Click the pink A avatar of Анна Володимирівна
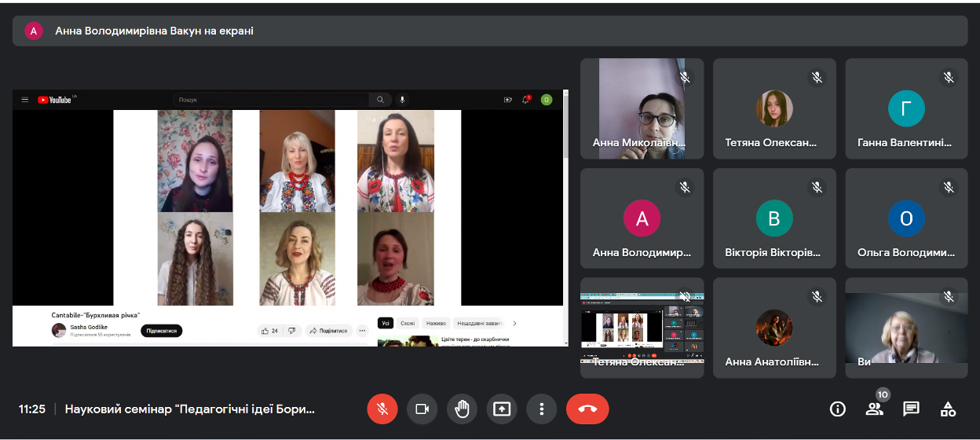Viewport: 980px width, 440px height. (642, 218)
